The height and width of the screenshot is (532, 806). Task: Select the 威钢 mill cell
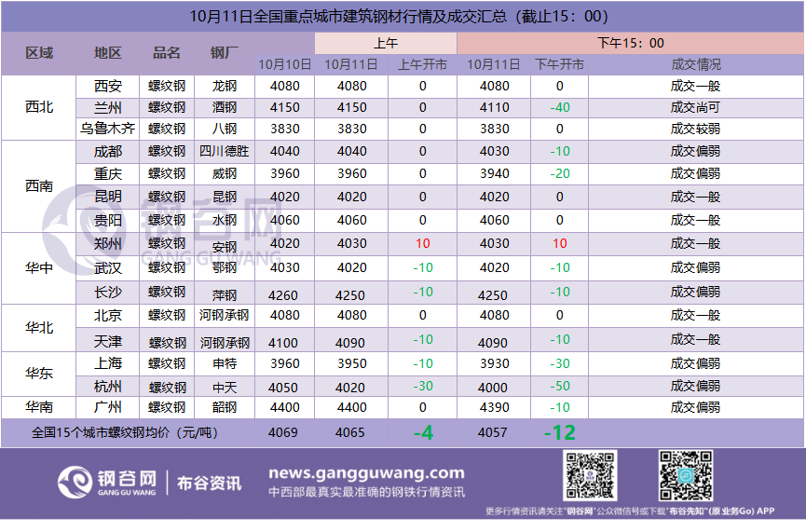click(225, 173)
